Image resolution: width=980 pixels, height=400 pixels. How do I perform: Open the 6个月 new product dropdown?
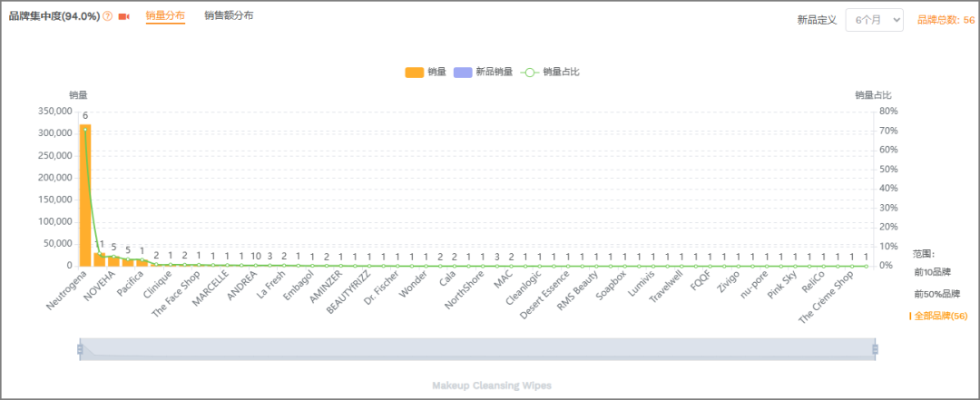(874, 20)
